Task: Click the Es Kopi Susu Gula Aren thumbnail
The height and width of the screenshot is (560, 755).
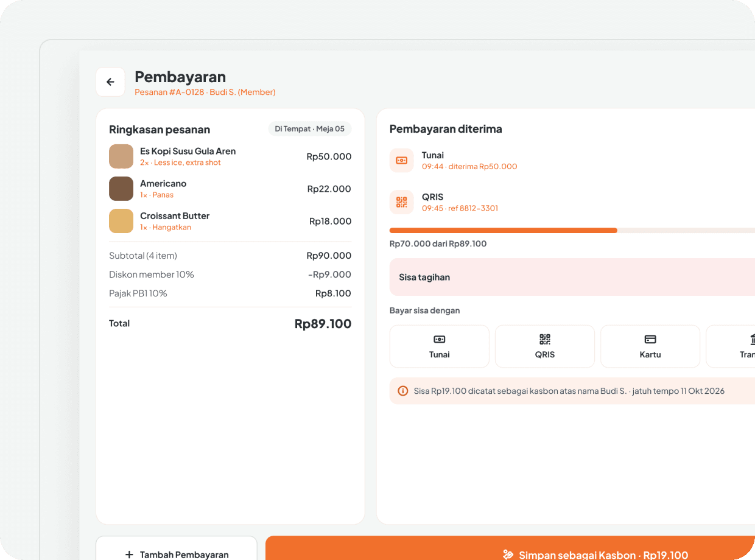Action: 121,156
